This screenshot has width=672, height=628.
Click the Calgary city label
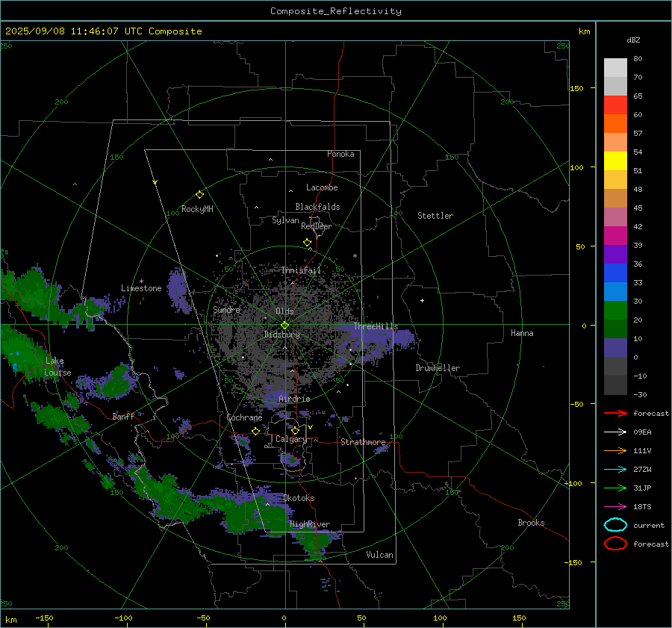pos(291,439)
